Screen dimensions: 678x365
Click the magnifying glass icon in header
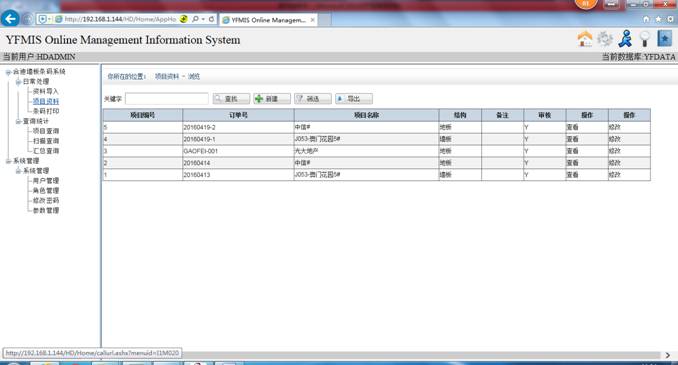tap(645, 39)
